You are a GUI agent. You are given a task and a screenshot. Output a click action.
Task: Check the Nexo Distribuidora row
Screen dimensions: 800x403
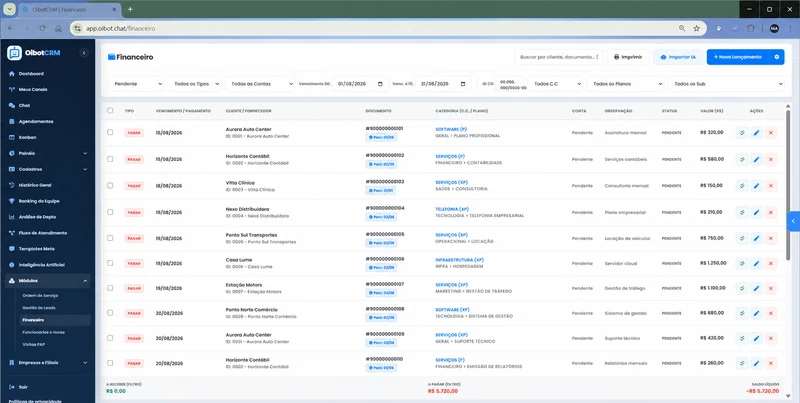coord(110,212)
